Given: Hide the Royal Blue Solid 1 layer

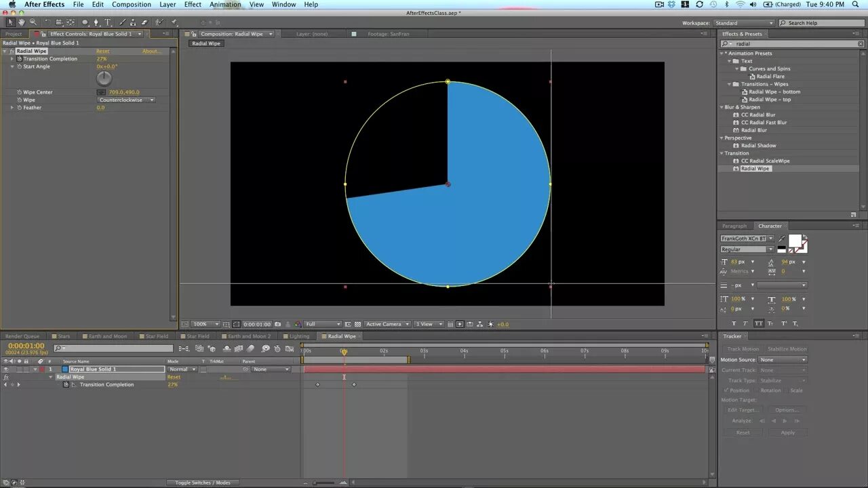Looking at the screenshot, I should tap(6, 369).
